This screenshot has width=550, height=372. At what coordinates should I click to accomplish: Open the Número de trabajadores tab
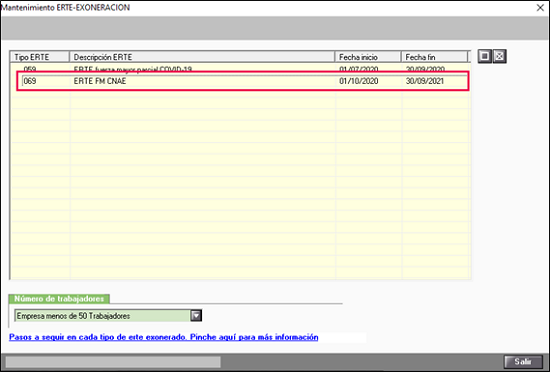(59, 299)
